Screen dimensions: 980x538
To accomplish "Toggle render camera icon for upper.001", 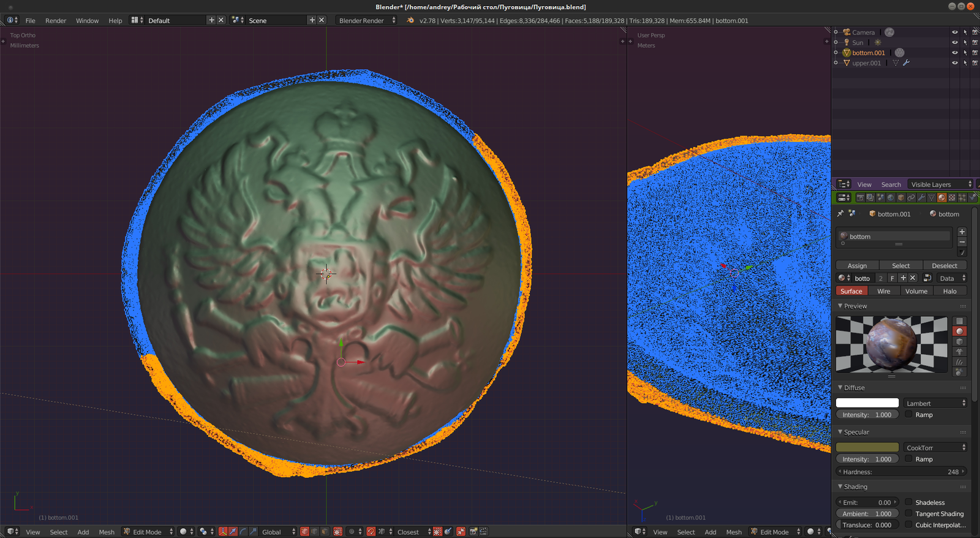I will [x=975, y=63].
